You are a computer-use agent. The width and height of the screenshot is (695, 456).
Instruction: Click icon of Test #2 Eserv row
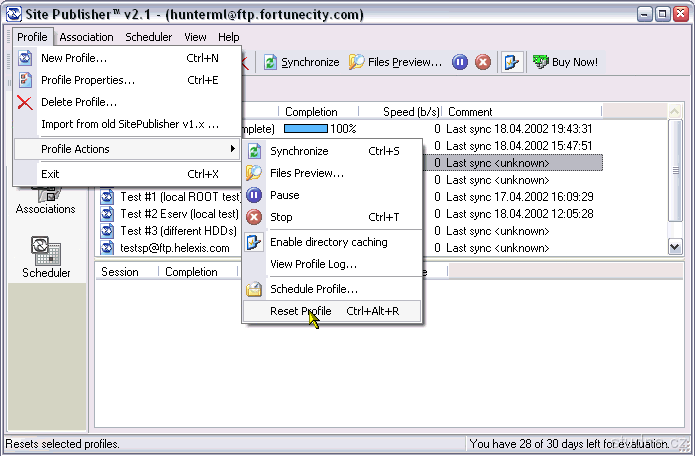107,214
